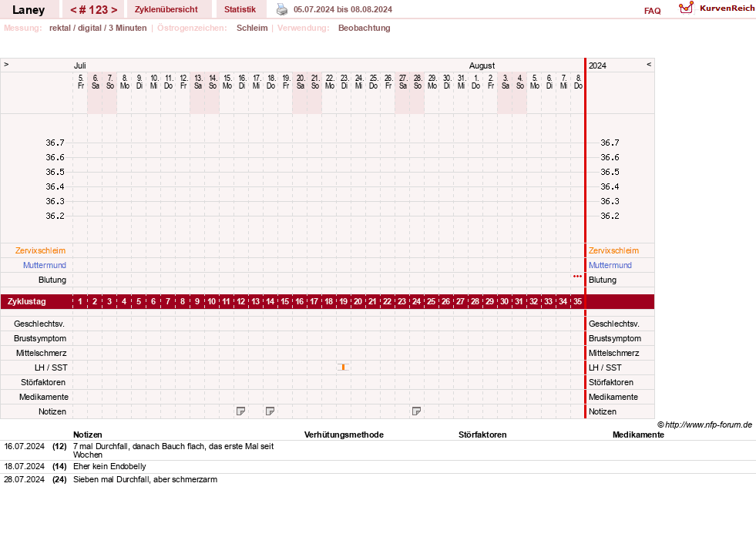
Task: Click the left Geschlechtsv. row label
Action: [39, 324]
